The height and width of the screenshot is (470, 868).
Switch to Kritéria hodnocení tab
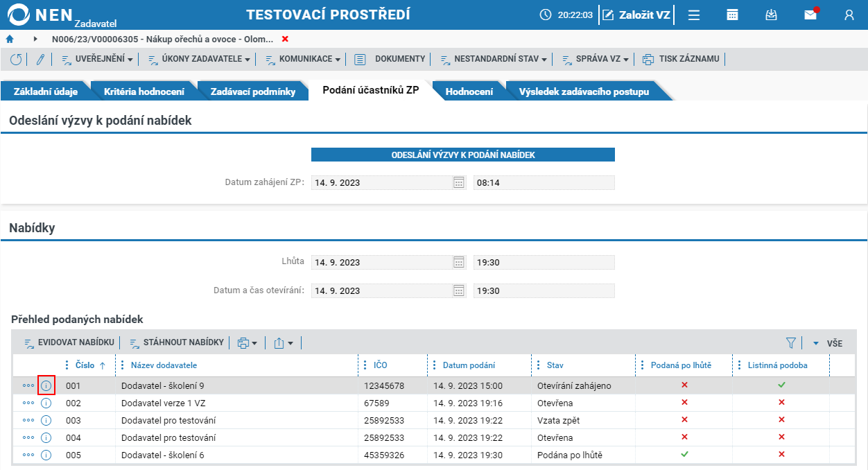(144, 92)
